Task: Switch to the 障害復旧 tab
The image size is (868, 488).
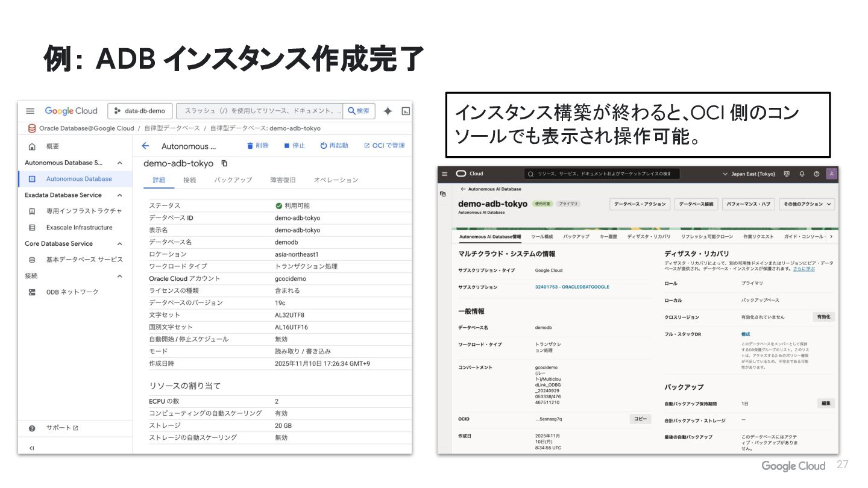Action: (x=283, y=180)
